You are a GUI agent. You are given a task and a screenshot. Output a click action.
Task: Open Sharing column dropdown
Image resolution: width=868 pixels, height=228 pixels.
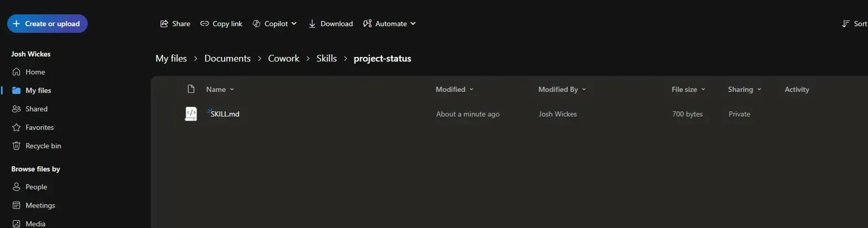[x=745, y=89]
